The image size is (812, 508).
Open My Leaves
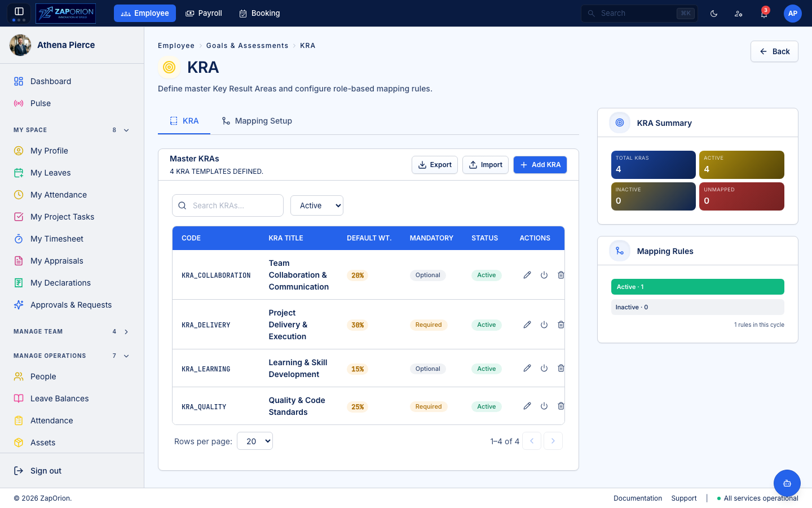[x=72, y=173]
